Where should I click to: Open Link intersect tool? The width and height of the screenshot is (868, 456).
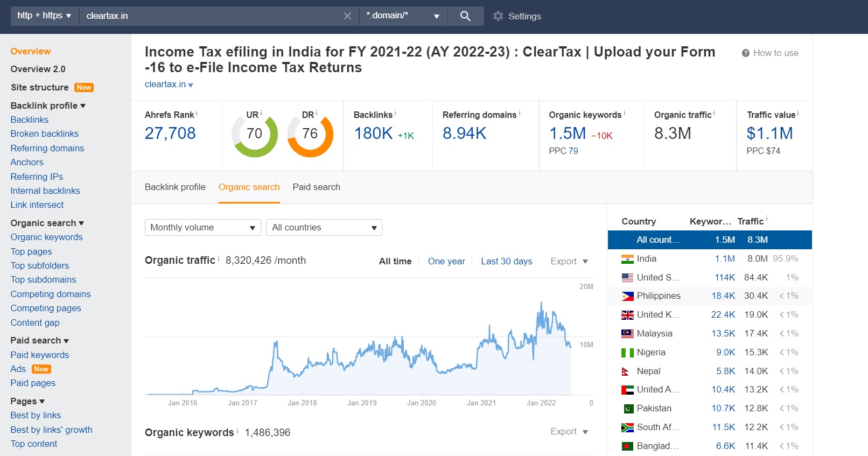click(37, 205)
